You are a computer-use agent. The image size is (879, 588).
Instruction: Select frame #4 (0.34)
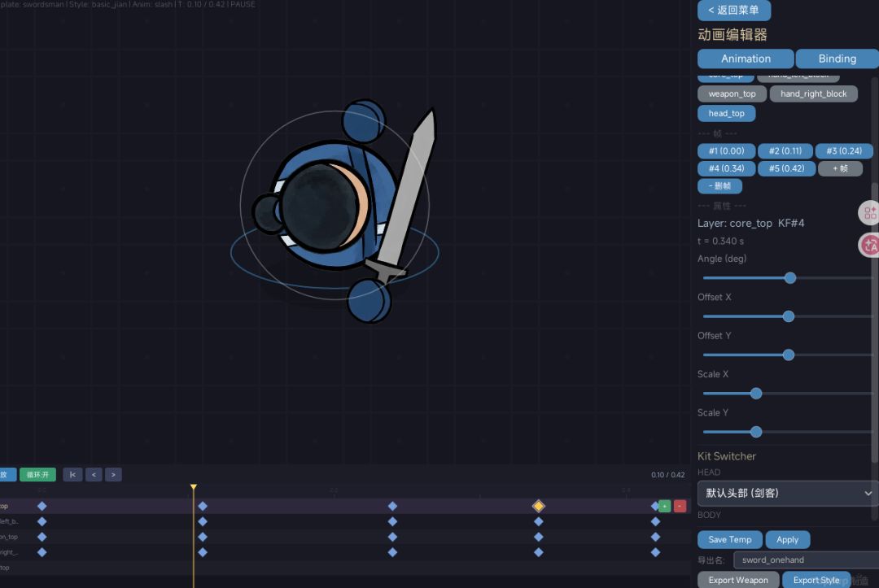[727, 168]
